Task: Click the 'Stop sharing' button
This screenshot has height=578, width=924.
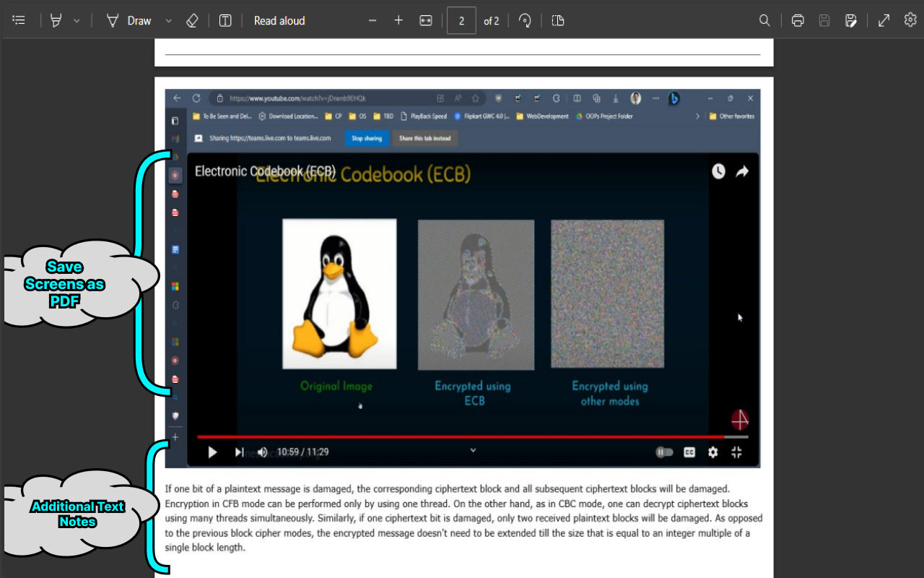Action: click(x=367, y=138)
